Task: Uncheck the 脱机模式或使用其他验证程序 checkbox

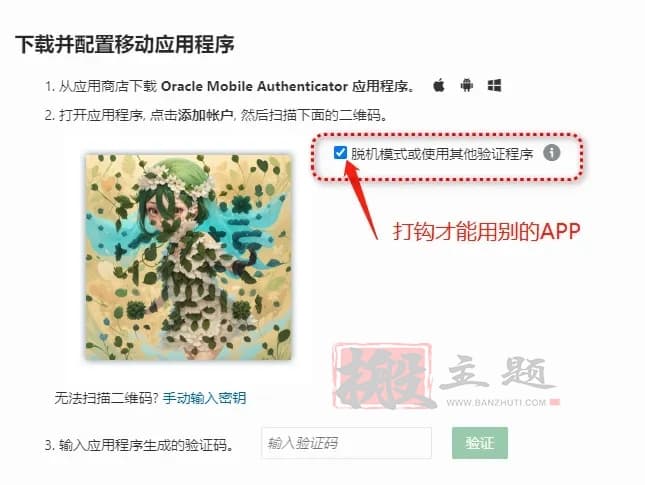Action: coord(340,153)
